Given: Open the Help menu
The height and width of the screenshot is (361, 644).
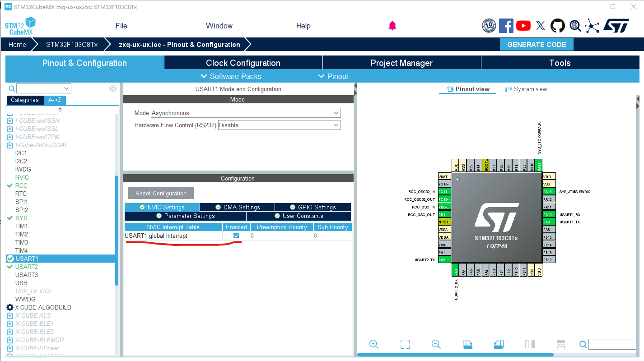Looking at the screenshot, I should coord(303,26).
